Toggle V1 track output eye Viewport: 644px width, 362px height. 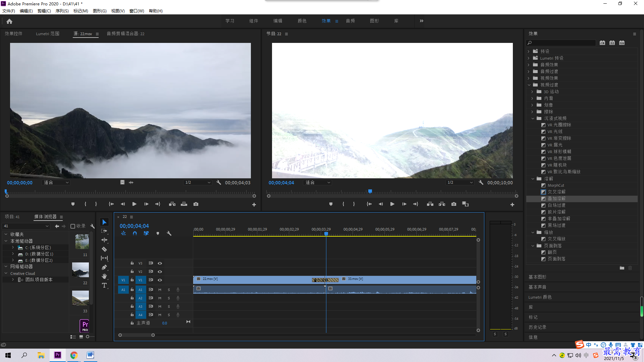[x=160, y=280]
